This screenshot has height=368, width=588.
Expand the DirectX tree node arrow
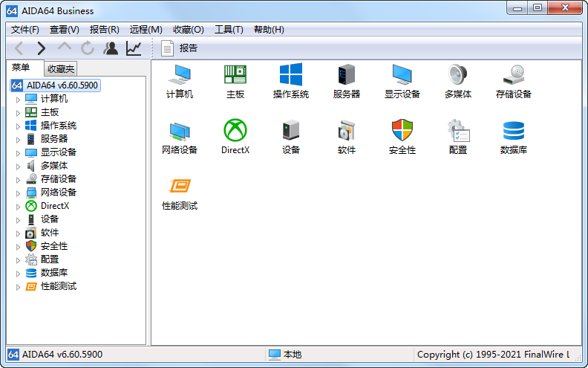tap(18, 207)
